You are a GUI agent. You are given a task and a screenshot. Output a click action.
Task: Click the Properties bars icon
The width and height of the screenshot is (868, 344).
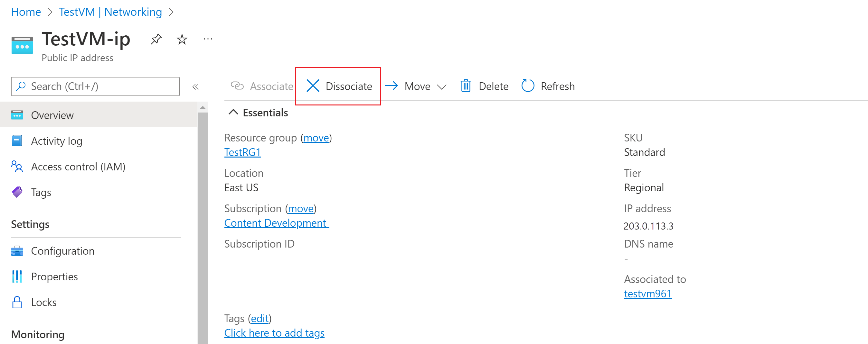coord(17,277)
